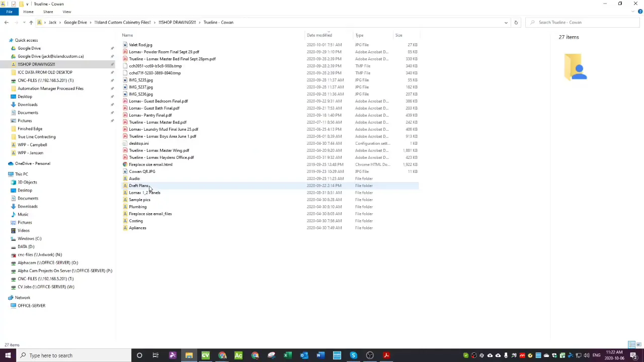Select the Draft Plans folder row
The height and width of the screenshot is (362, 644).
[270, 186]
